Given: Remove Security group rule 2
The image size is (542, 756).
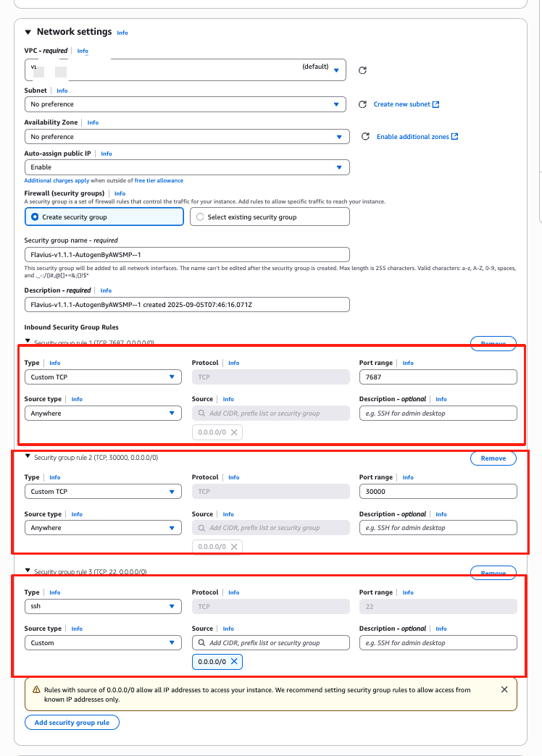Looking at the screenshot, I should pos(493,458).
